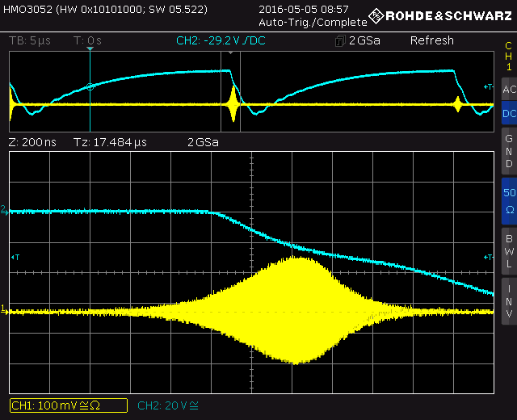Click the circular trigger point on the overview waveform
517x420 pixels.
click(x=90, y=86)
